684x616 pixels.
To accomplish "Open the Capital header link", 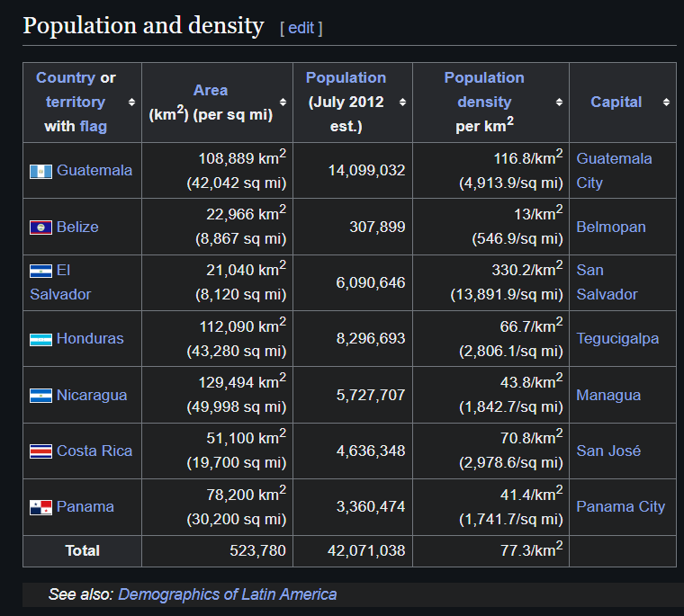I will [616, 102].
